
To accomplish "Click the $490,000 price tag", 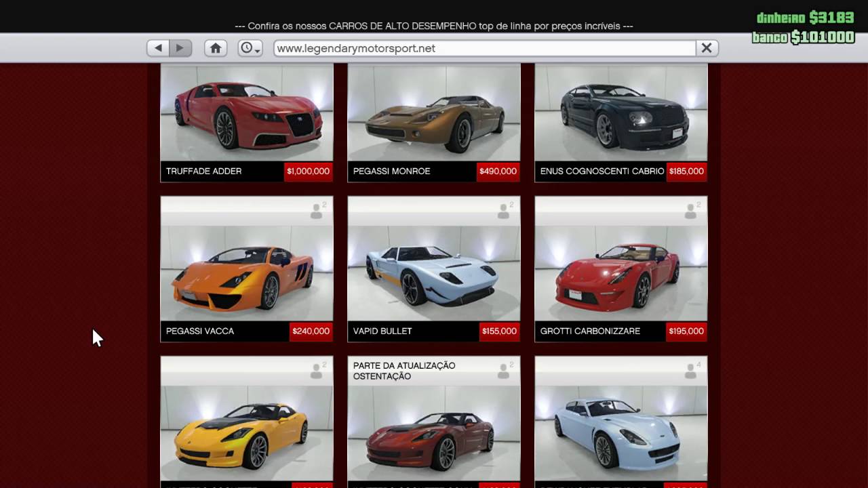I will coord(498,171).
